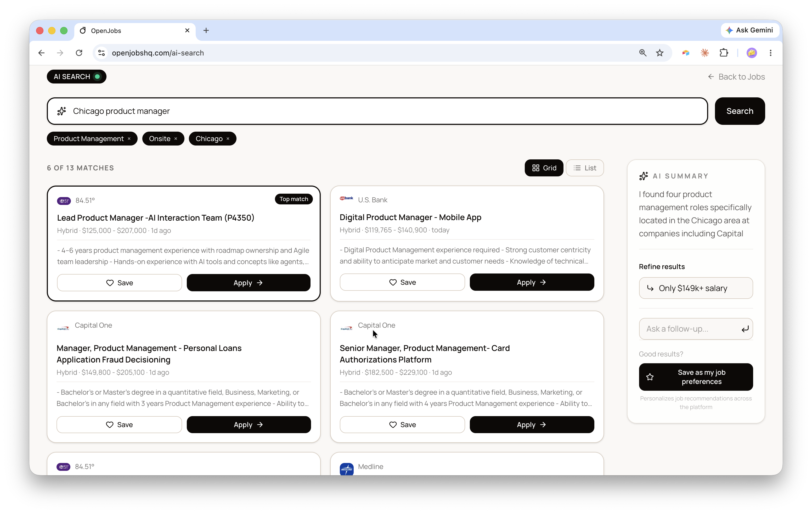Apply to Digital Product Manager Mobile App job

pos(532,282)
